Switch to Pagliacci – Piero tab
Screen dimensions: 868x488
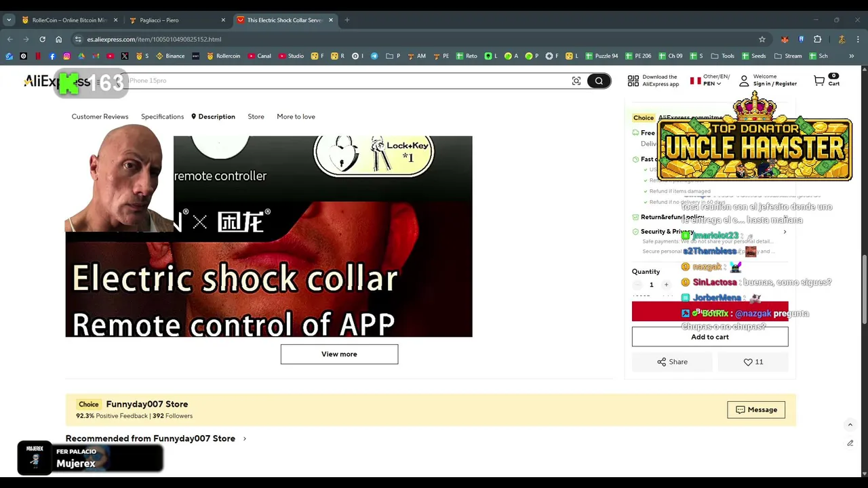click(x=178, y=20)
